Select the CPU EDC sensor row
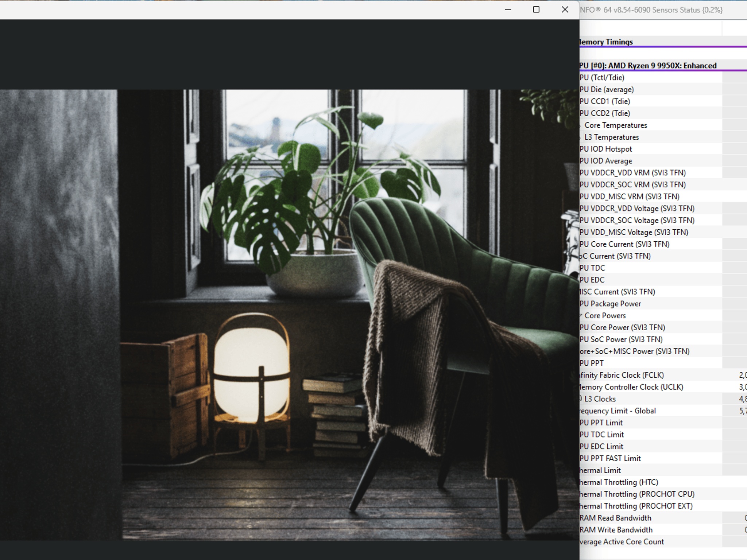 (663, 280)
